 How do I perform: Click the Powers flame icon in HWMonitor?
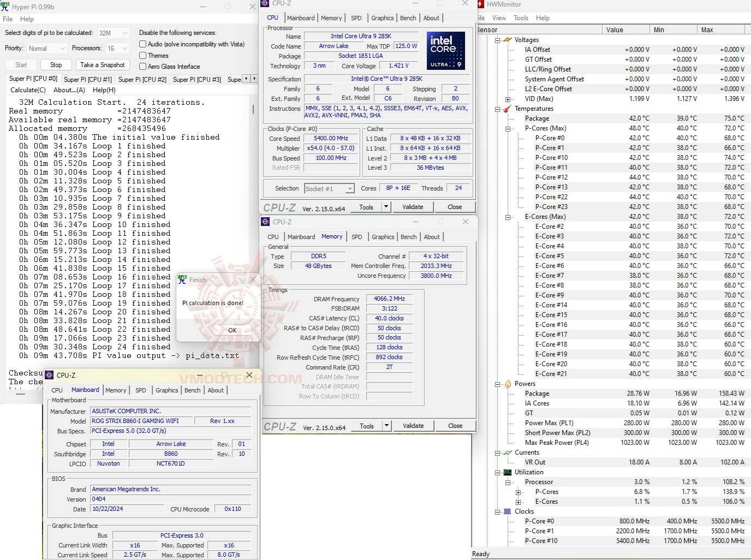coord(508,384)
